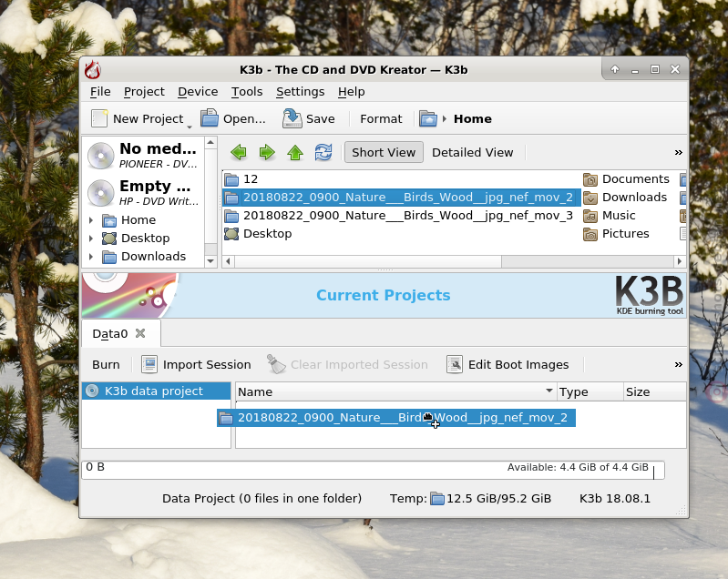Open the Settings menu

[x=301, y=92]
